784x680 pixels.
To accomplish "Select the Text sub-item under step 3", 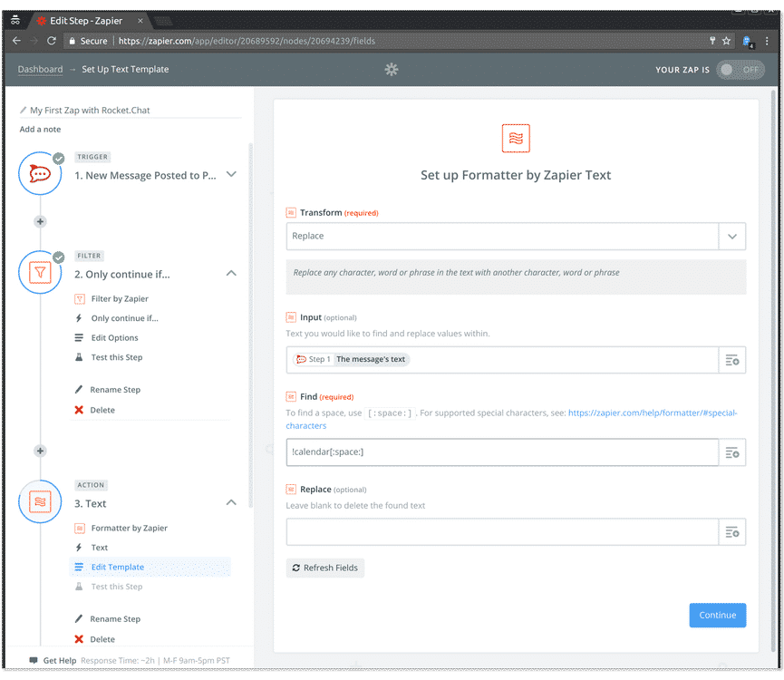I will pyautogui.click(x=99, y=548).
